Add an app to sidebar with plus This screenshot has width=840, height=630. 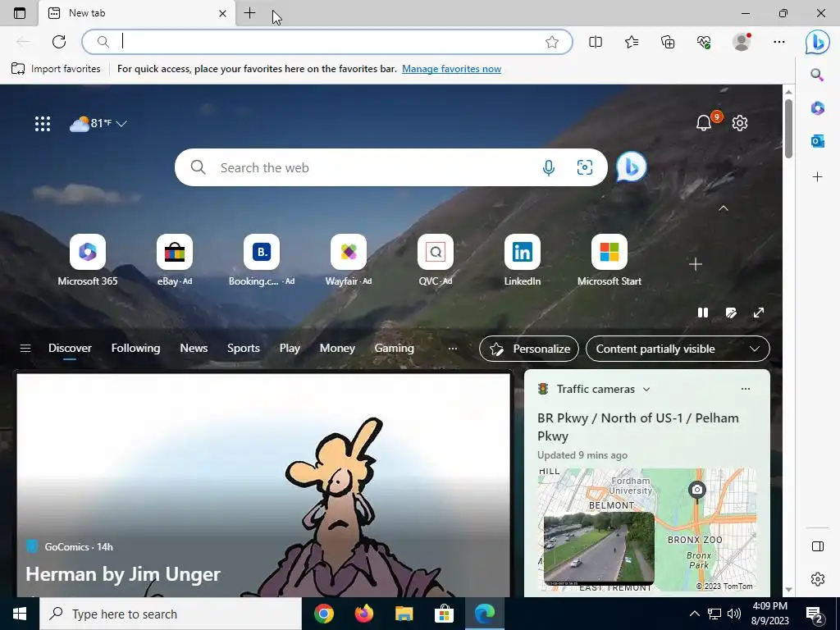click(x=817, y=177)
